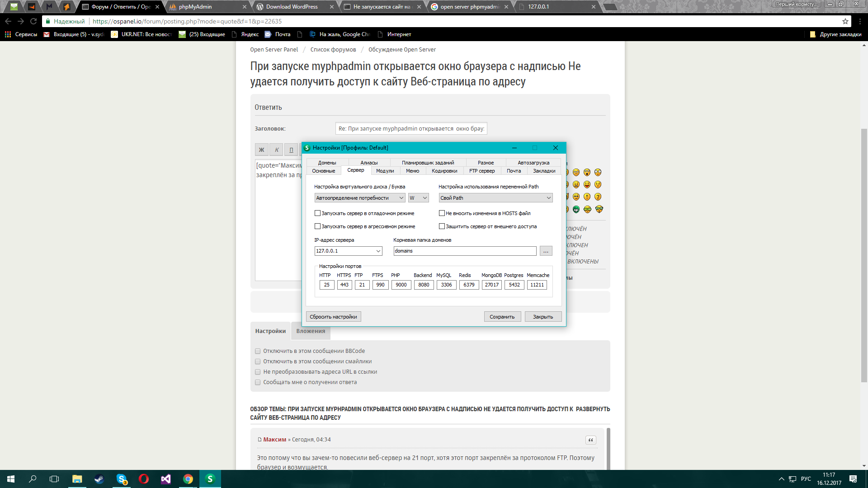Reload the page using the refresh icon

click(x=33, y=21)
